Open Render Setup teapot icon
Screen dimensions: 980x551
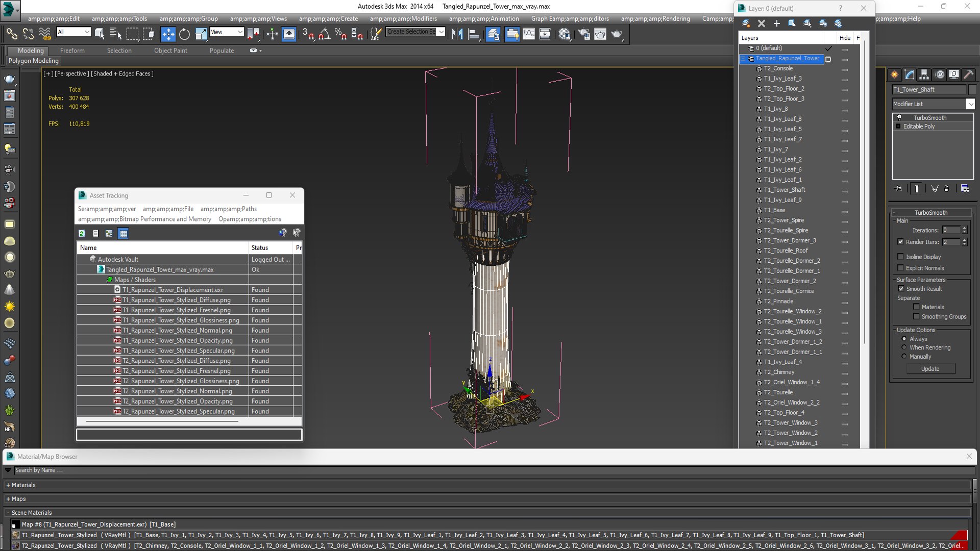[x=583, y=34]
